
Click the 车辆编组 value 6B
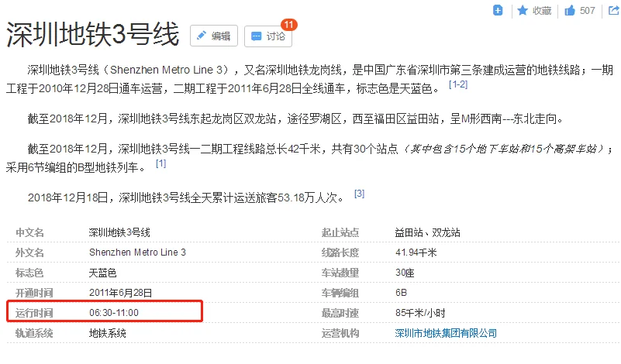point(401,293)
